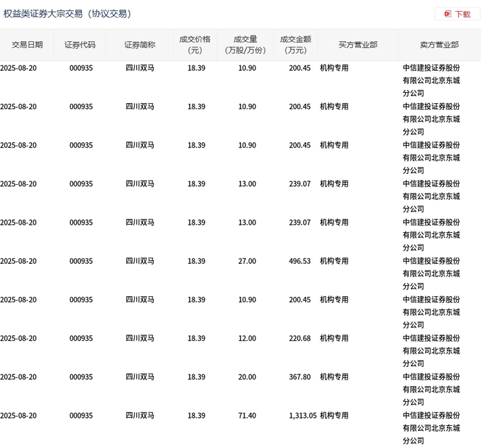Select the 367.80 amount cell
The width and height of the screenshot is (481, 448).
(300, 377)
